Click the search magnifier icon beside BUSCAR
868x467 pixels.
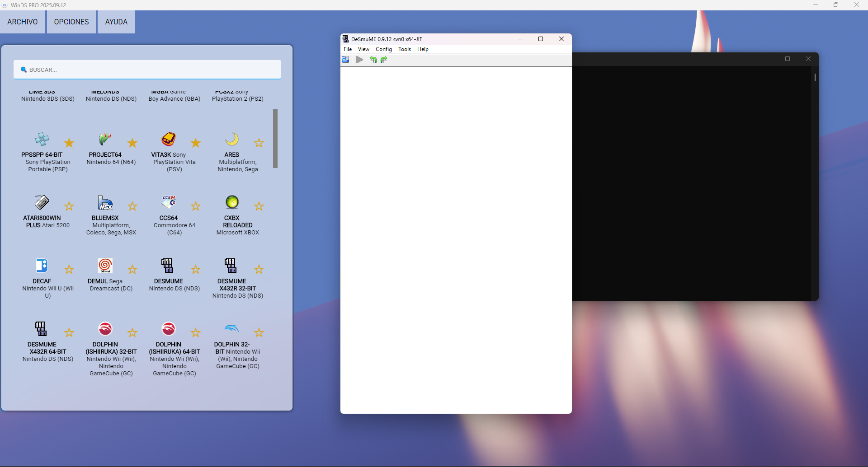(24, 70)
